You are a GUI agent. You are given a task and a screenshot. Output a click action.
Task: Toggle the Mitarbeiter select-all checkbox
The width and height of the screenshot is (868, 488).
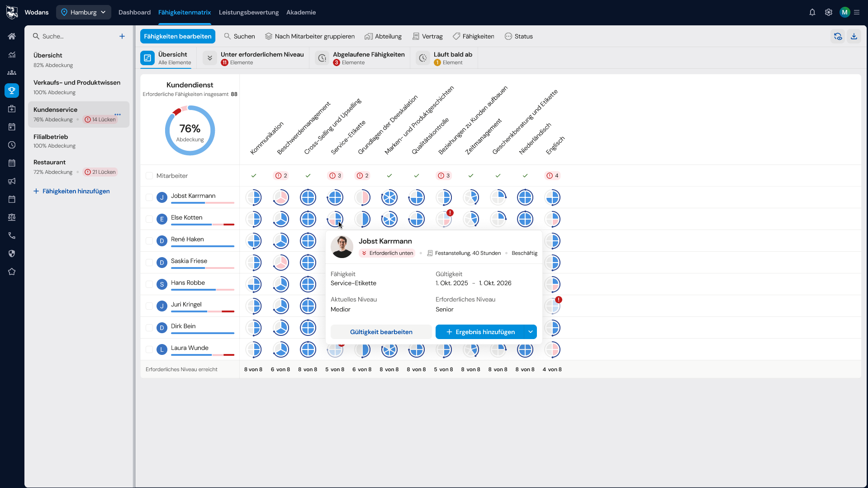pyautogui.click(x=149, y=176)
